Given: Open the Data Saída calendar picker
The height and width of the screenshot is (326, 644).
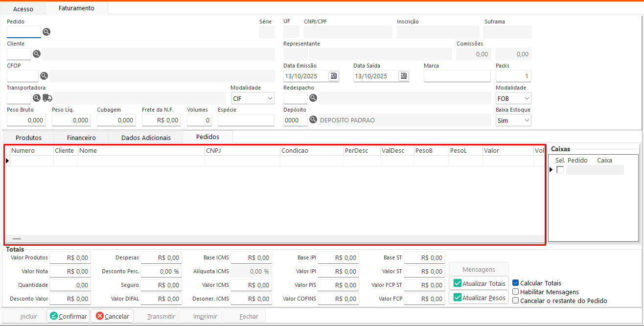Looking at the screenshot, I should point(403,76).
